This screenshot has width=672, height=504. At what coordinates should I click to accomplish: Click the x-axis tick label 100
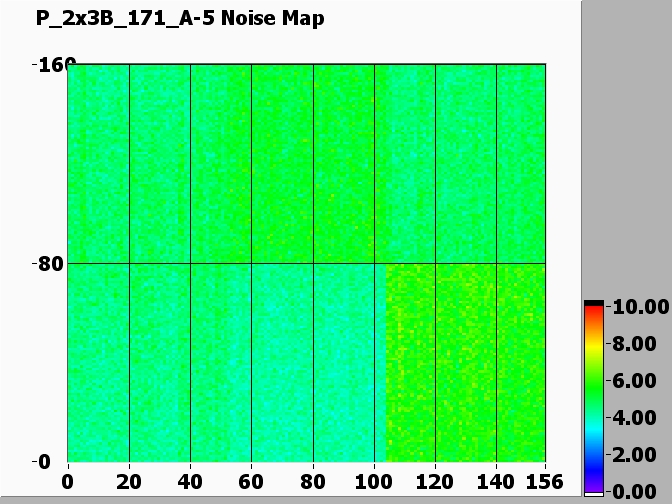pos(373,481)
